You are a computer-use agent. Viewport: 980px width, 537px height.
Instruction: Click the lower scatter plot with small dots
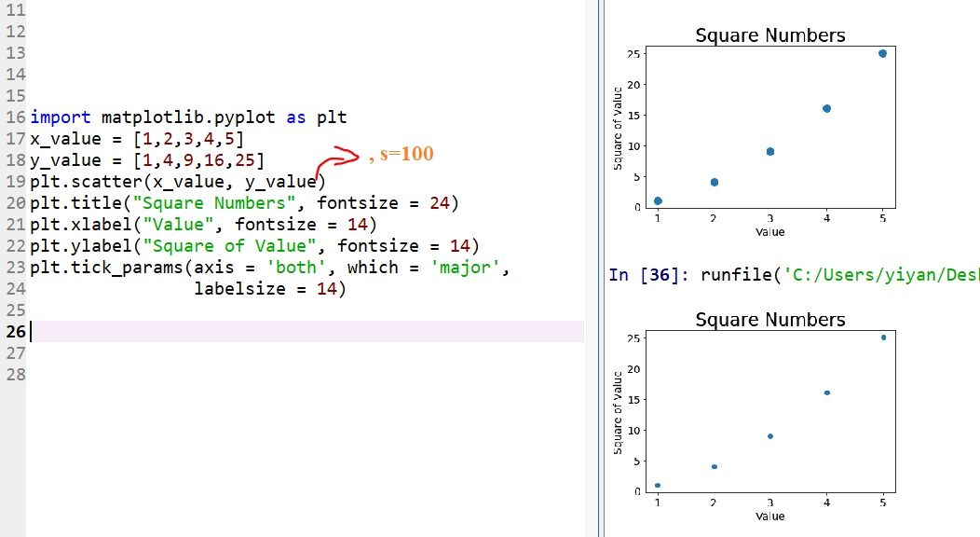pos(770,415)
